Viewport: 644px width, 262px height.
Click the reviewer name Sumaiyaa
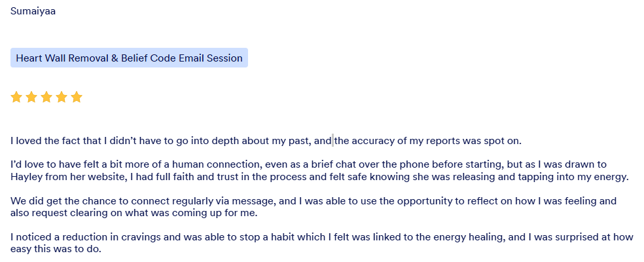click(x=33, y=11)
